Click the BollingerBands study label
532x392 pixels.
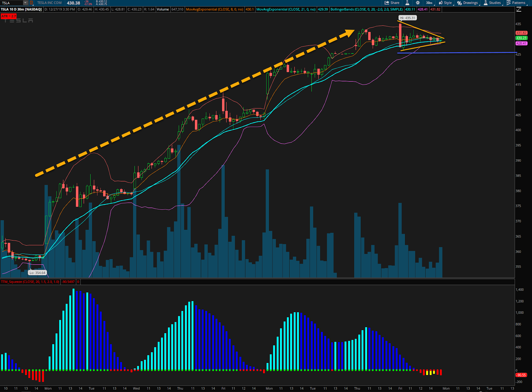coord(366,9)
